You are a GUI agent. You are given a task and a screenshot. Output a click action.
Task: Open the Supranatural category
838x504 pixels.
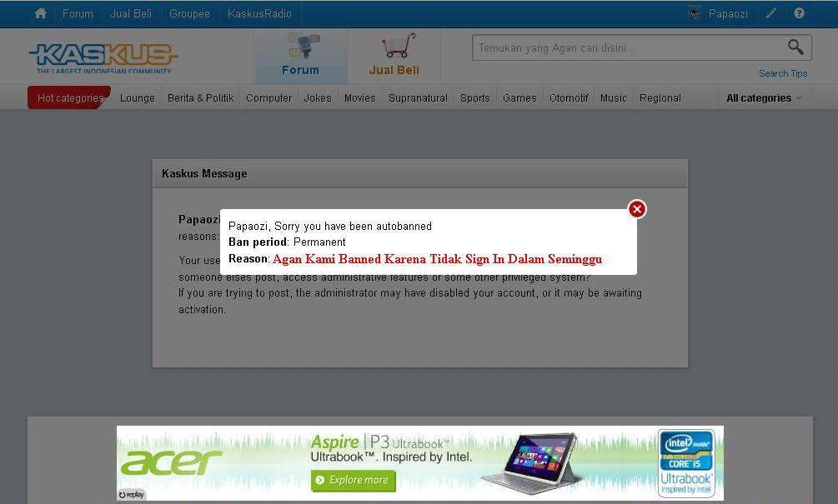tap(418, 98)
